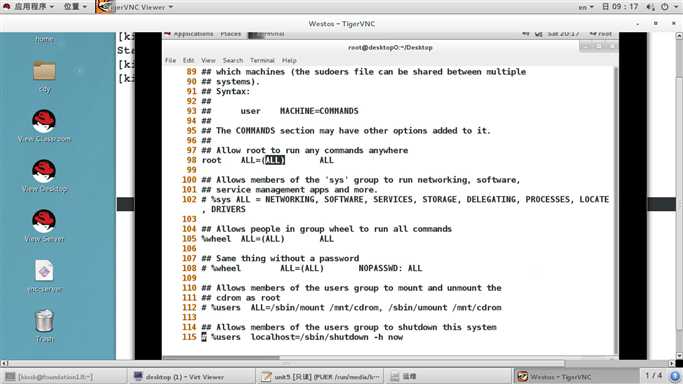Click the TigerVNC Viewer icon in top bar

(104, 7)
